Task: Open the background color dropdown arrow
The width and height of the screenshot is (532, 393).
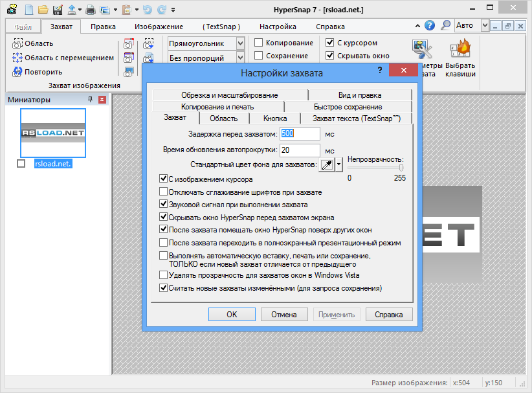Action: (x=338, y=165)
